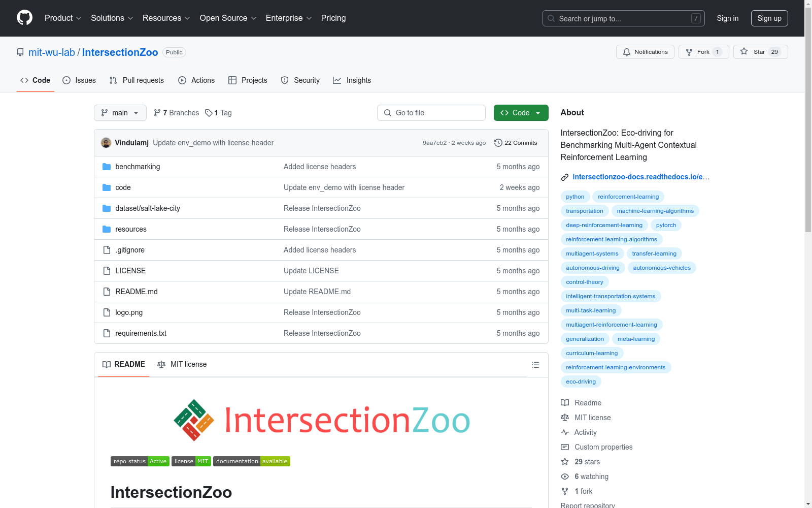The width and height of the screenshot is (812, 508).
Task: Click the link icon beside docs URL
Action: click(565, 177)
